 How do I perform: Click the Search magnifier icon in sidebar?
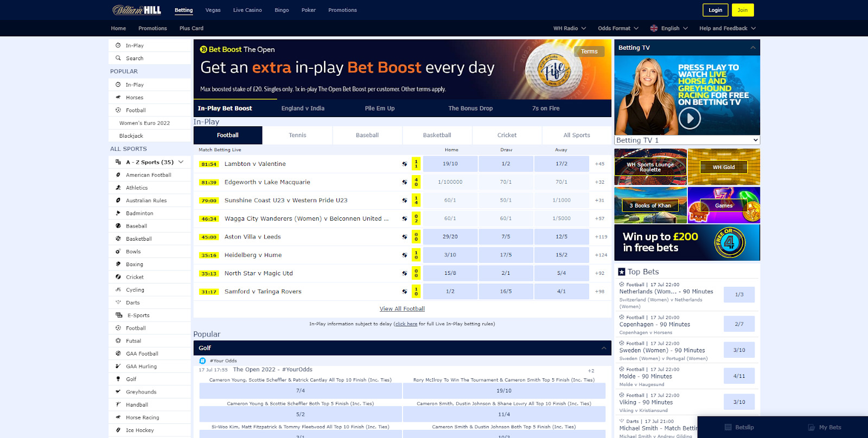[118, 58]
